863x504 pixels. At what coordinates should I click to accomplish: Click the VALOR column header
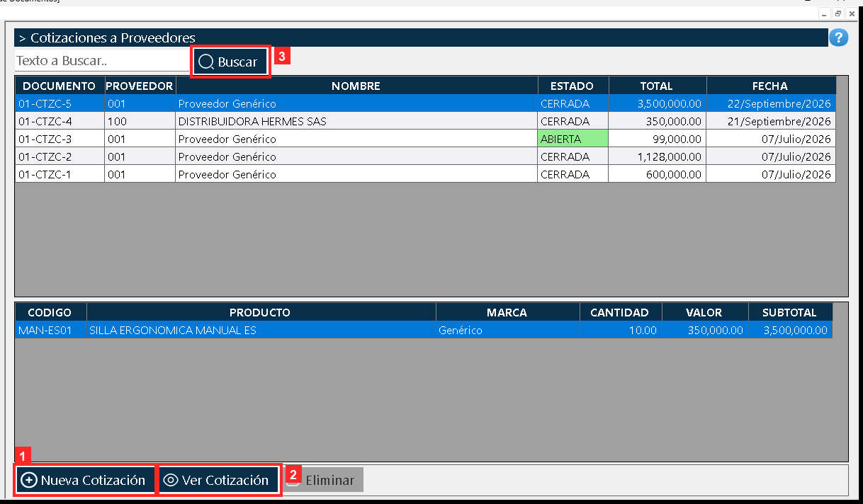705,312
